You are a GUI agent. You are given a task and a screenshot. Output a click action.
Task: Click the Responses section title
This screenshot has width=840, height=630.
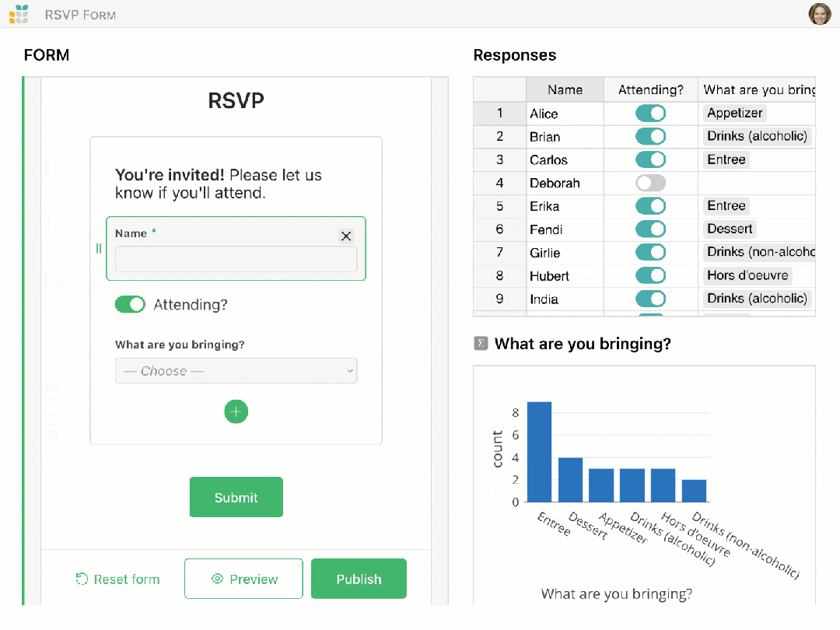515,55
